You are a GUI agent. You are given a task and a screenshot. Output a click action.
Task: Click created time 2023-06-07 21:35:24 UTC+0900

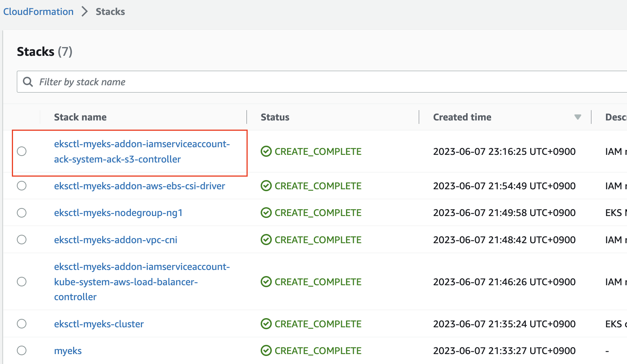[504, 324]
